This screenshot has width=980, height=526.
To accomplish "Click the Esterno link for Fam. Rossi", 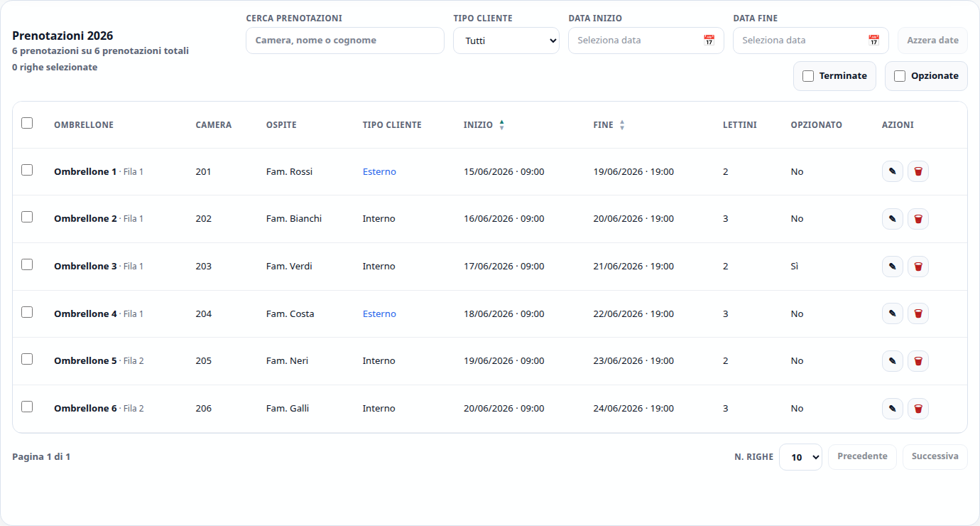I will point(379,172).
